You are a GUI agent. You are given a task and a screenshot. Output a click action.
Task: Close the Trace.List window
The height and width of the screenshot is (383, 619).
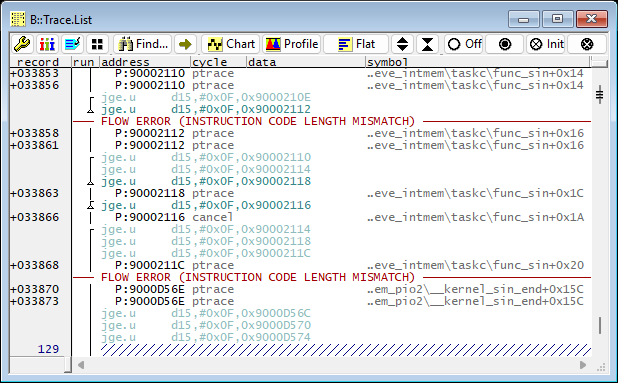tap(592, 19)
